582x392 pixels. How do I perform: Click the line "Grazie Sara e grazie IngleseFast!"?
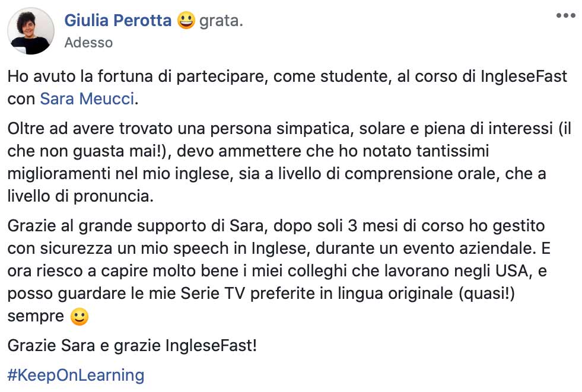tap(132, 345)
